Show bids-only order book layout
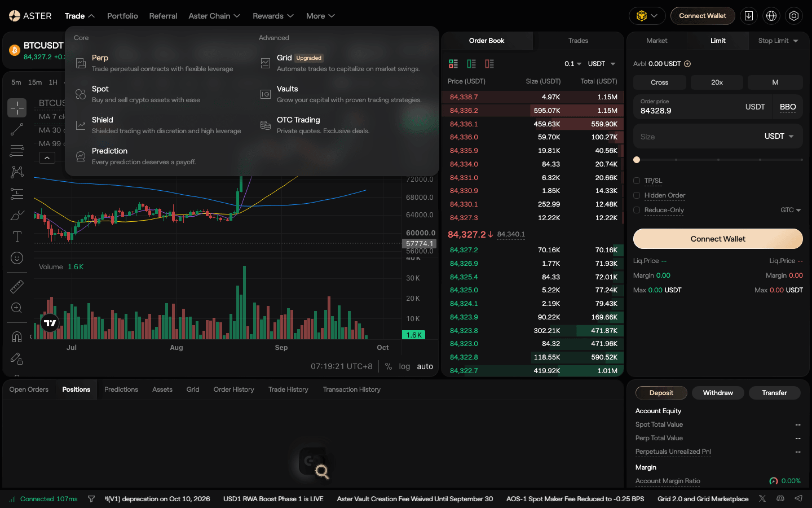812x508 pixels. [471, 64]
